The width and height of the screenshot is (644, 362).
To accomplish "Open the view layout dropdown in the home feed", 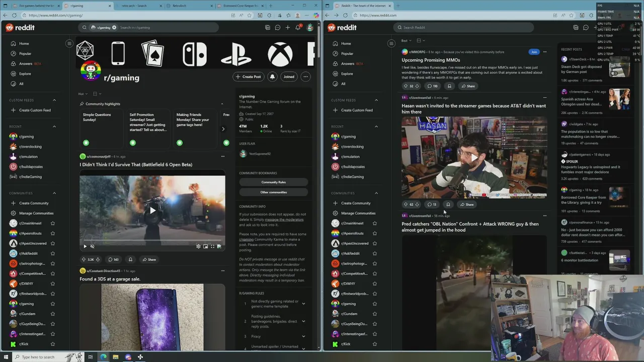I will (x=420, y=41).
